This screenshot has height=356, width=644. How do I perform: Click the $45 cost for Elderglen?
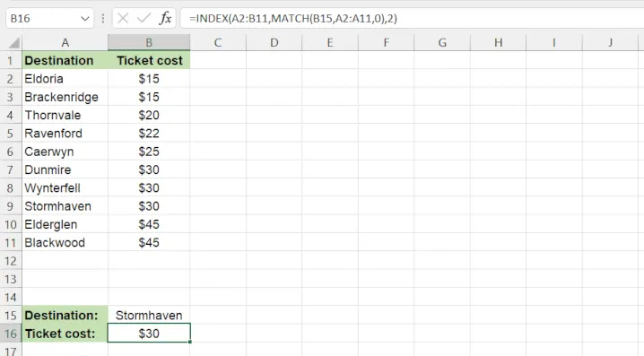tap(149, 224)
